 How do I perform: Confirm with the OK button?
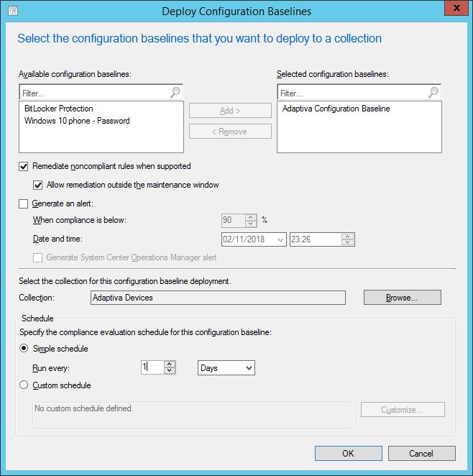tap(349, 453)
